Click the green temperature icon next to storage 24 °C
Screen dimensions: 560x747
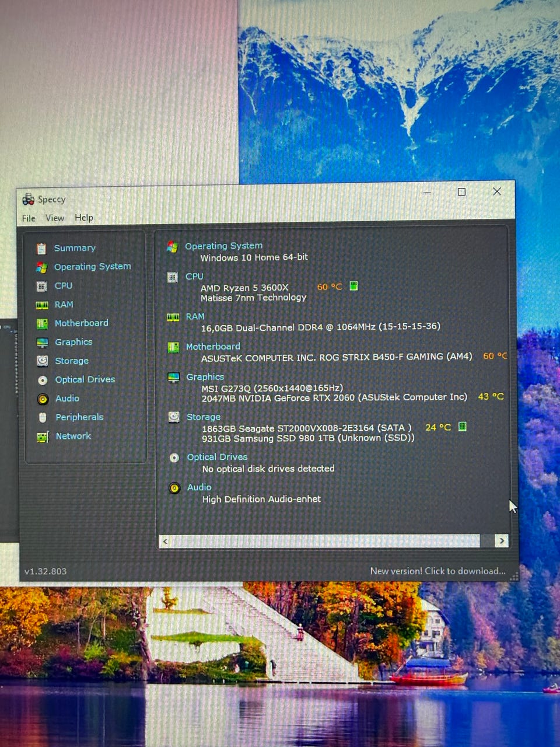click(463, 427)
